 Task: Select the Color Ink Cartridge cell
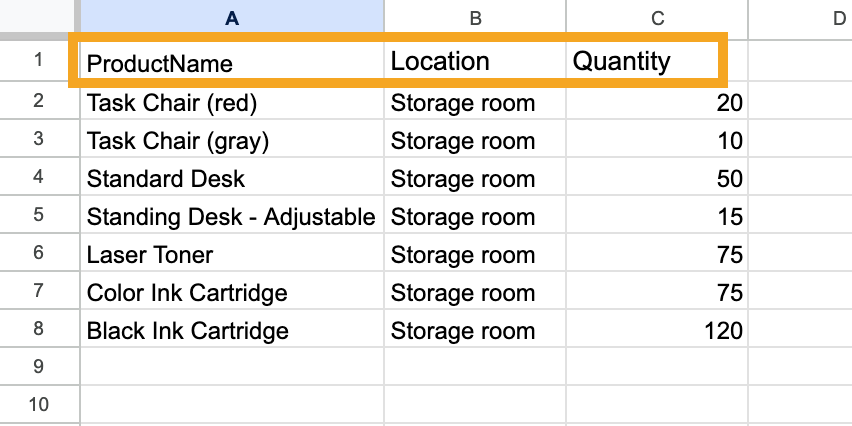pyautogui.click(x=187, y=293)
